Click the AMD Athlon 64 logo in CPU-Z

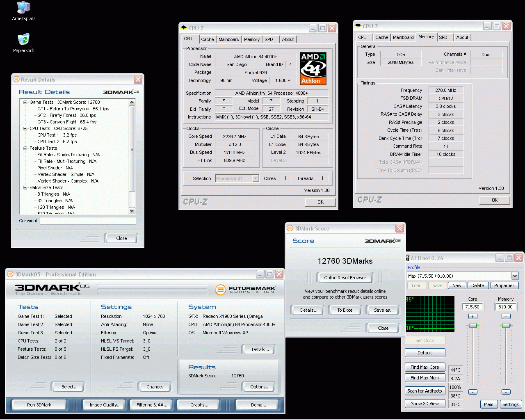point(313,68)
